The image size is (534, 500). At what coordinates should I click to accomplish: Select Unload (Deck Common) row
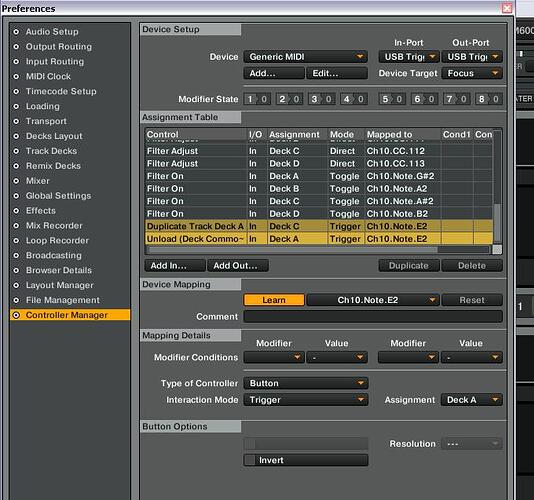tap(319, 239)
